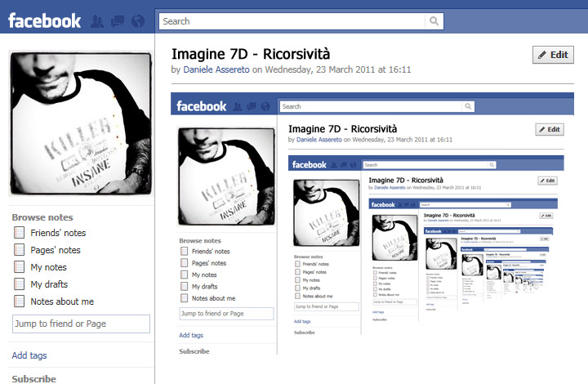Click the Browse notes heading
Image resolution: width=588 pixels, height=384 pixels.
[42, 217]
